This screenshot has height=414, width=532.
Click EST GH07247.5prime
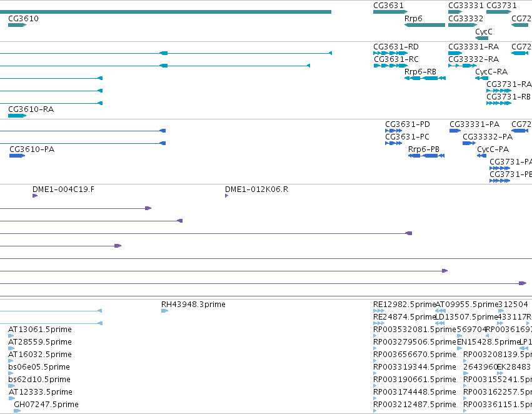click(18, 411)
